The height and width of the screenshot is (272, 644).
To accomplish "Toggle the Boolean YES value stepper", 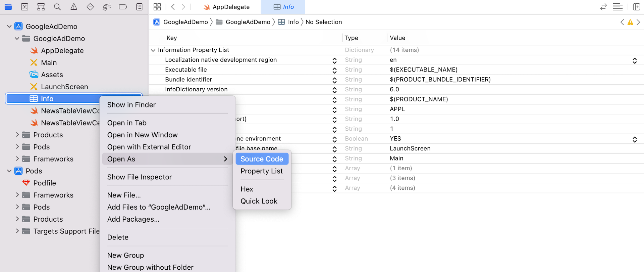I will [x=634, y=139].
